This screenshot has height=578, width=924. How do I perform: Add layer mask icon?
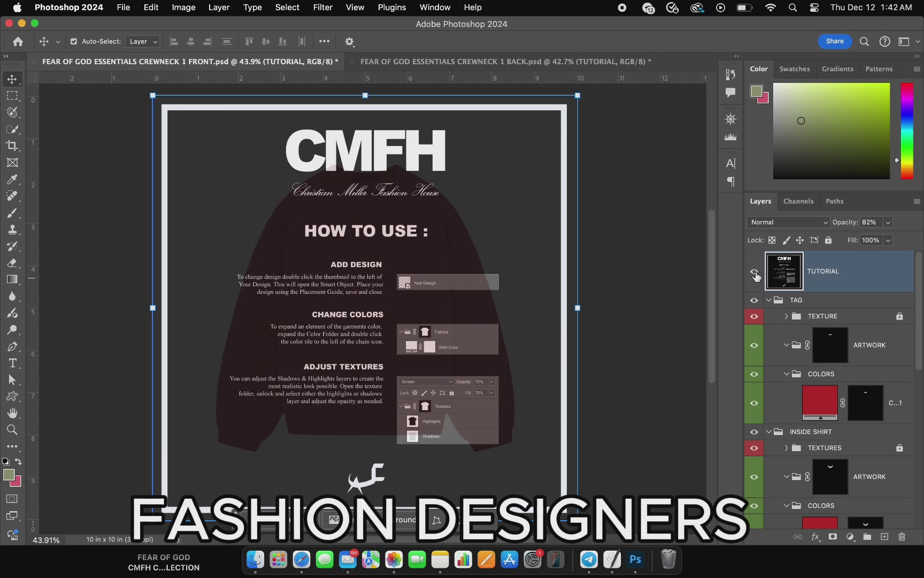tap(833, 537)
